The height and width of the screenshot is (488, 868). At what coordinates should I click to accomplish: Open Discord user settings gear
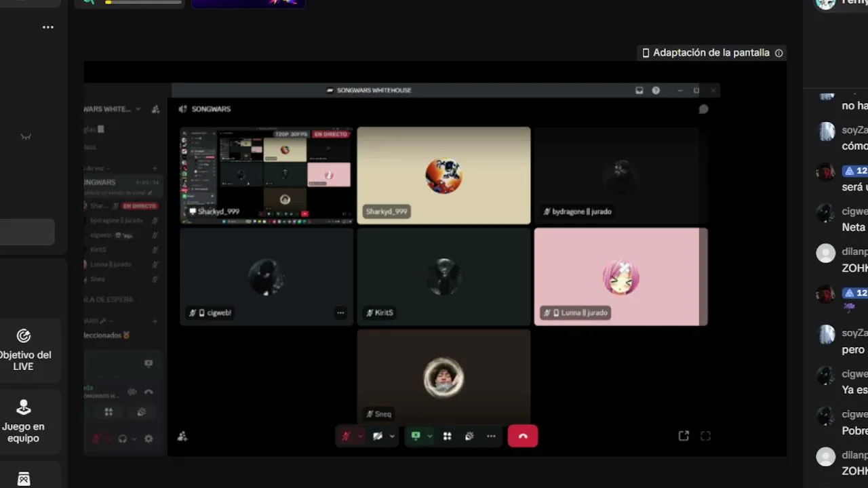[x=149, y=439]
